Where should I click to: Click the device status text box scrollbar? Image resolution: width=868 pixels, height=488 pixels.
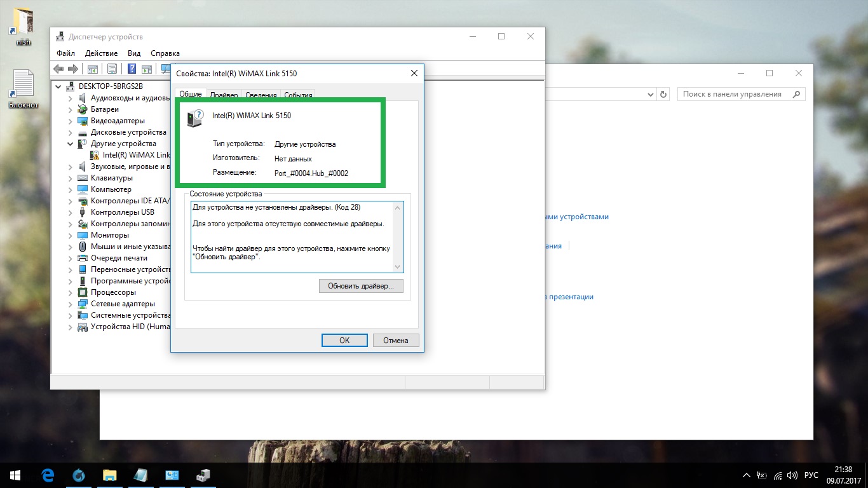[398, 237]
